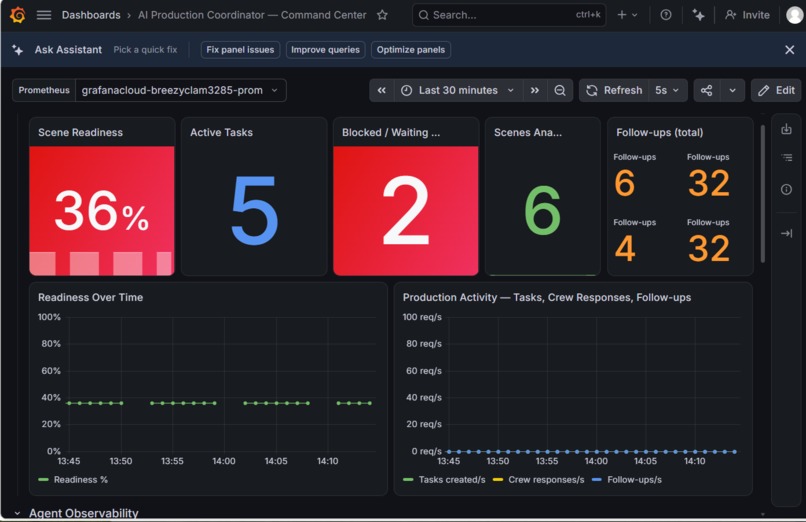Zoom out the time range

point(560,90)
